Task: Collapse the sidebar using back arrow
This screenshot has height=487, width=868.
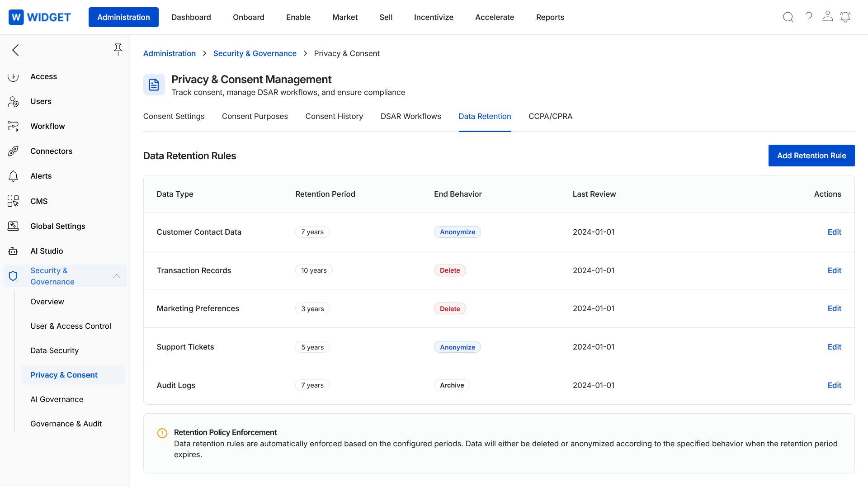Action: pos(16,50)
